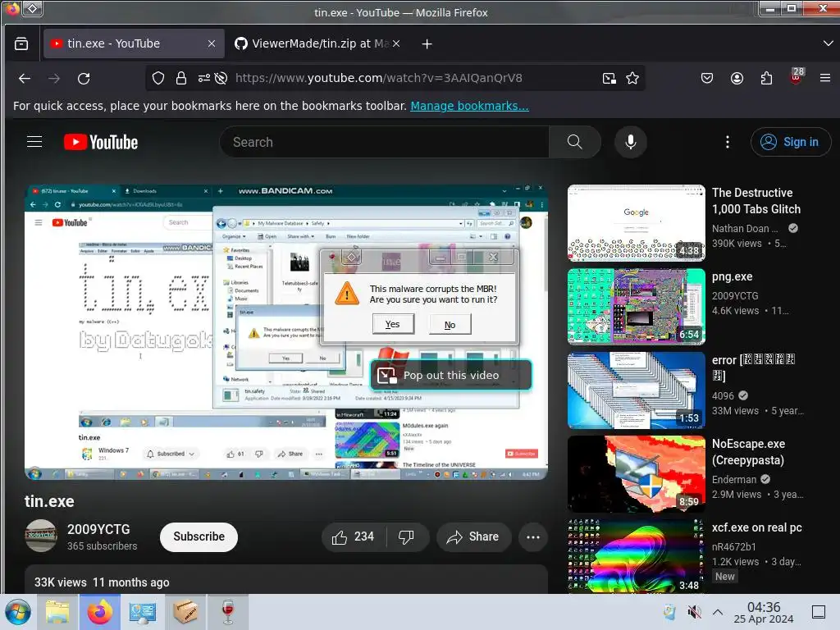The width and height of the screenshot is (840, 630).
Task: Open the error video by 4096 thumbnail
Action: click(636, 390)
